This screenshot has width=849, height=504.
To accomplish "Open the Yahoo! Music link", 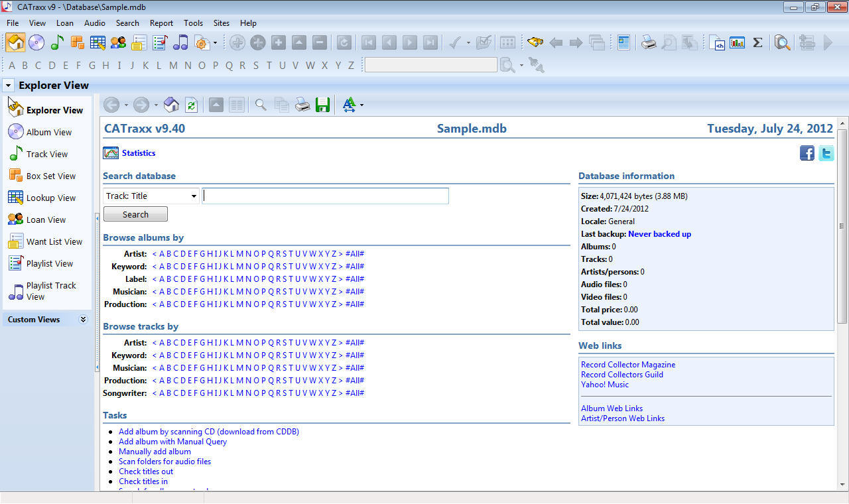I will coord(605,385).
